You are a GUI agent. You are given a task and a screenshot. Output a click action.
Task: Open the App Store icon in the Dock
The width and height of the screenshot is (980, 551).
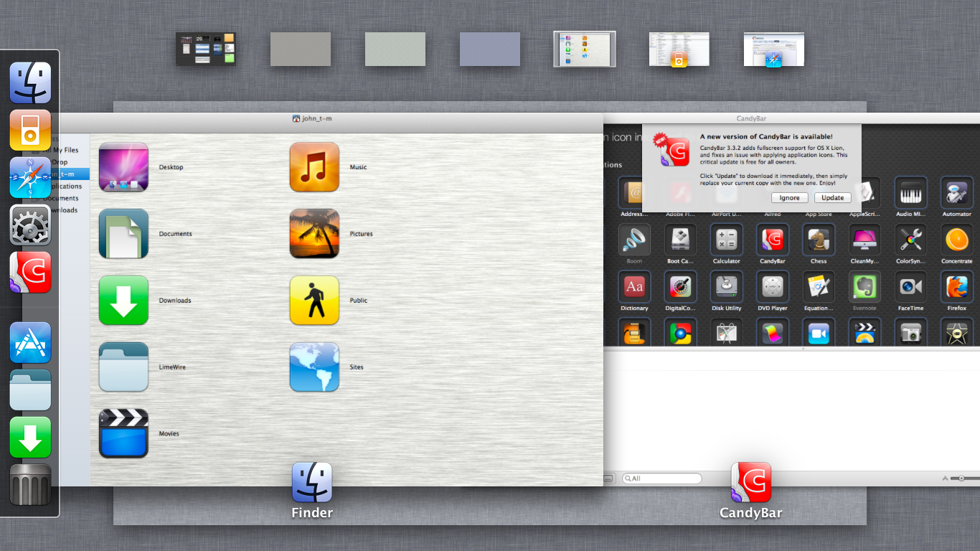click(30, 342)
